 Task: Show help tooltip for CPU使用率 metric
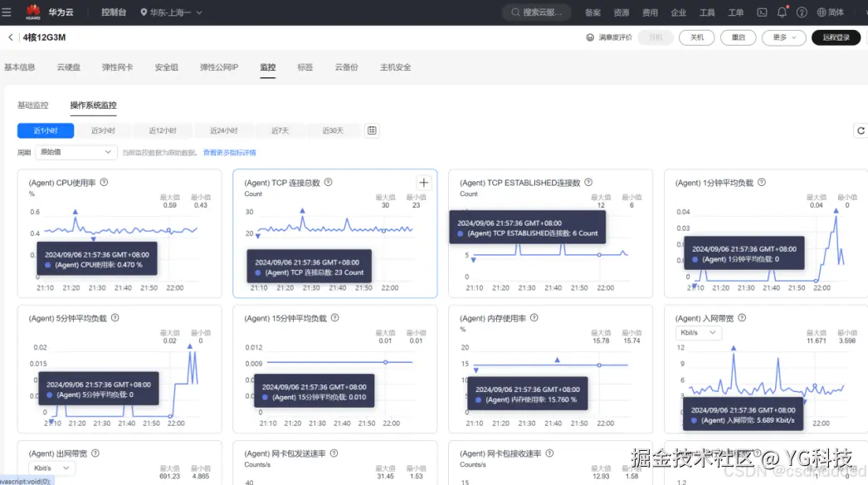(104, 183)
